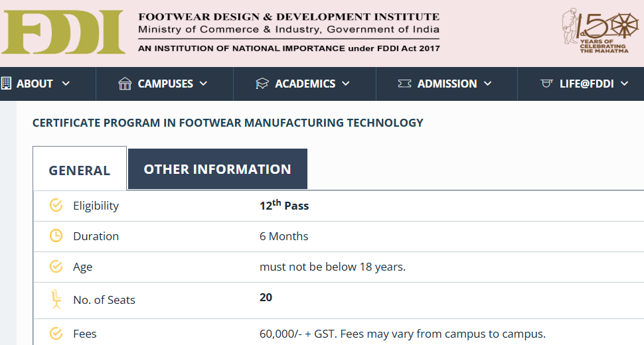
Task: Click the checkmark icon beside Fees
Action: pyautogui.click(x=56, y=334)
